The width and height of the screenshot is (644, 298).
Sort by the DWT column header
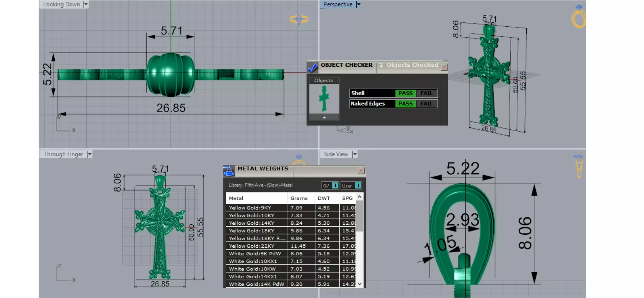click(x=327, y=198)
